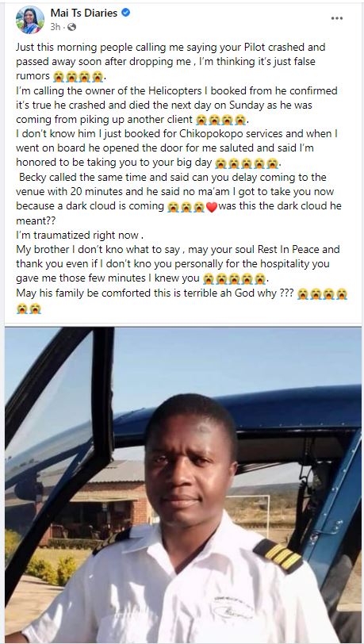Click crying emojis after 'I knew you'
This screenshot has height=644, width=364.
tap(234, 279)
